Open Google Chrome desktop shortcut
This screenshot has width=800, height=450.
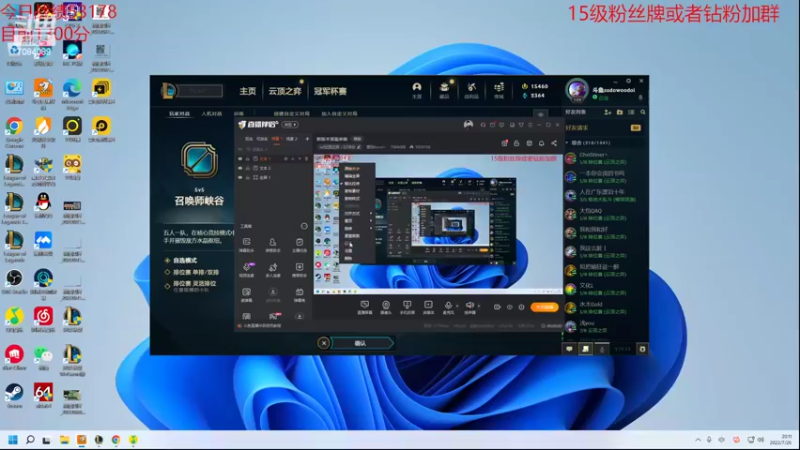pos(14,126)
